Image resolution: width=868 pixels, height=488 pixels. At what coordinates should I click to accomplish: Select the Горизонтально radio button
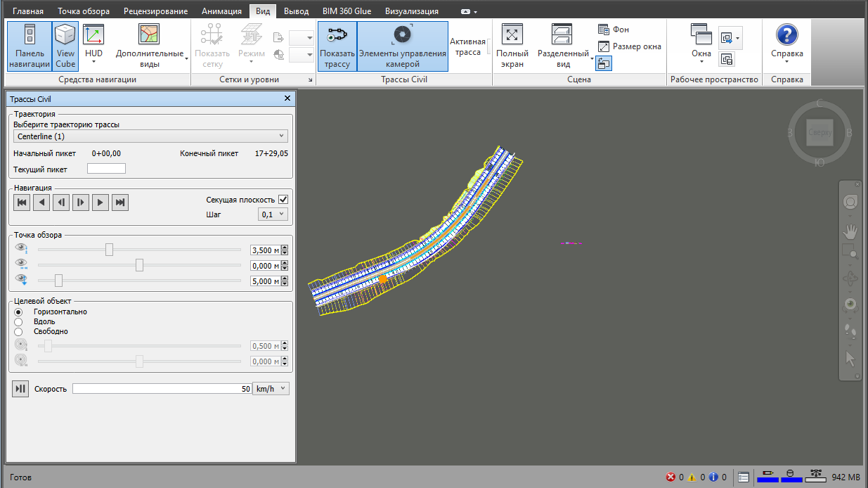(x=18, y=312)
